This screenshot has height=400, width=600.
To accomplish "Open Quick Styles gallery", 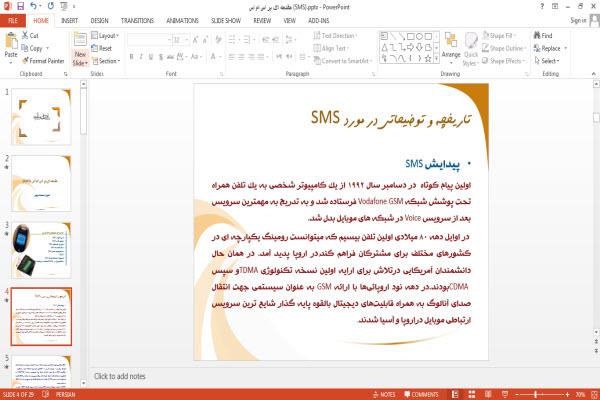I will [x=471, y=49].
